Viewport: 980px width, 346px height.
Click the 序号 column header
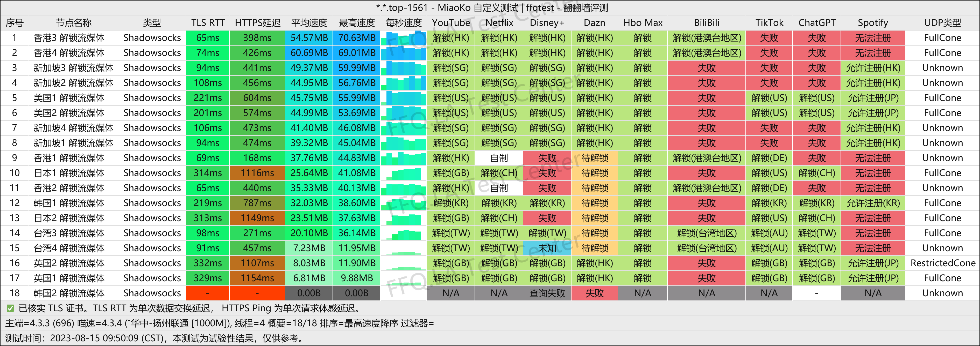tap(15, 23)
